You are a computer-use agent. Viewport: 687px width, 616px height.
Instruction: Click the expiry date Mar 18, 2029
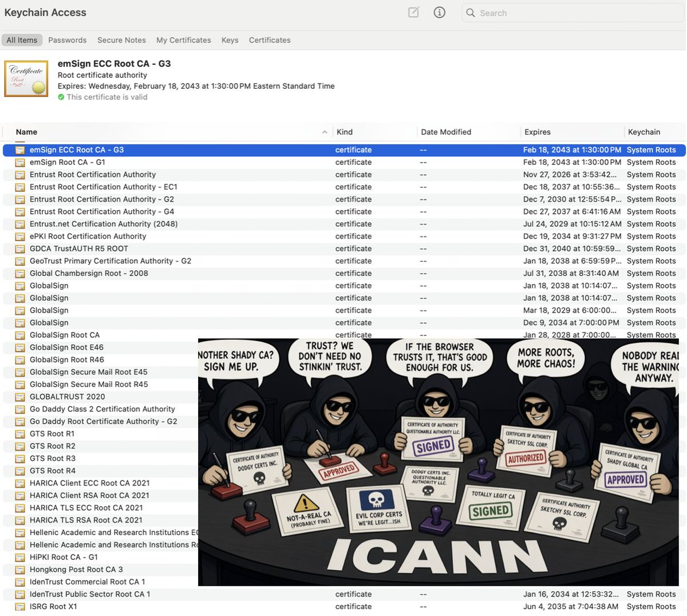[570, 310]
